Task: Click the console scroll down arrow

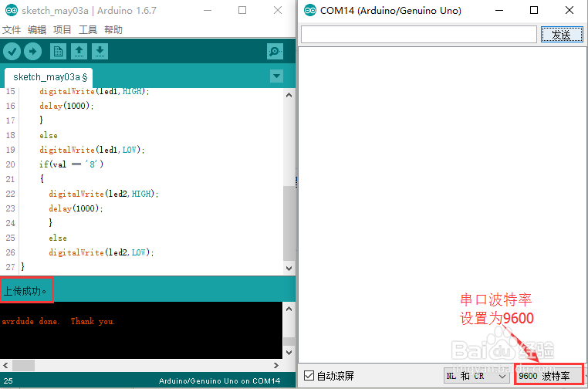Action: coord(289,352)
